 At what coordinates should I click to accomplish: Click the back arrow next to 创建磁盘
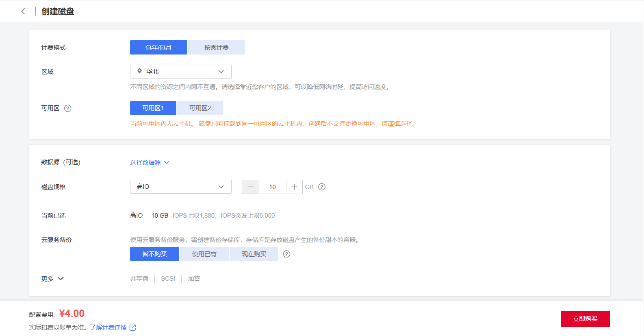pyautogui.click(x=23, y=11)
